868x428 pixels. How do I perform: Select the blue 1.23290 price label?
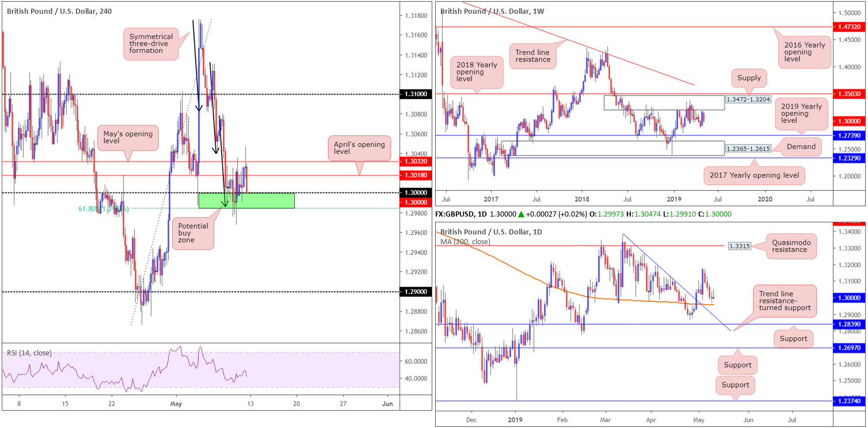[x=850, y=157]
